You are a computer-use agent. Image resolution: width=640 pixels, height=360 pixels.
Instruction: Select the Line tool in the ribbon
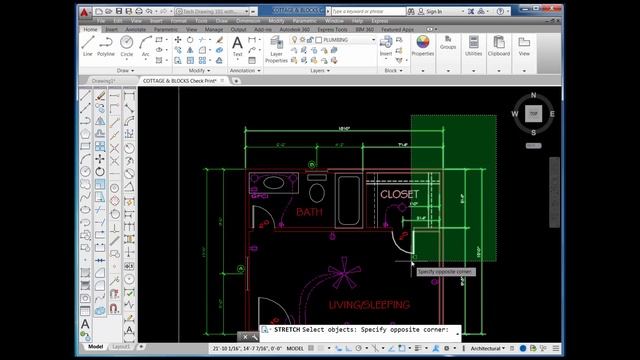click(88, 45)
